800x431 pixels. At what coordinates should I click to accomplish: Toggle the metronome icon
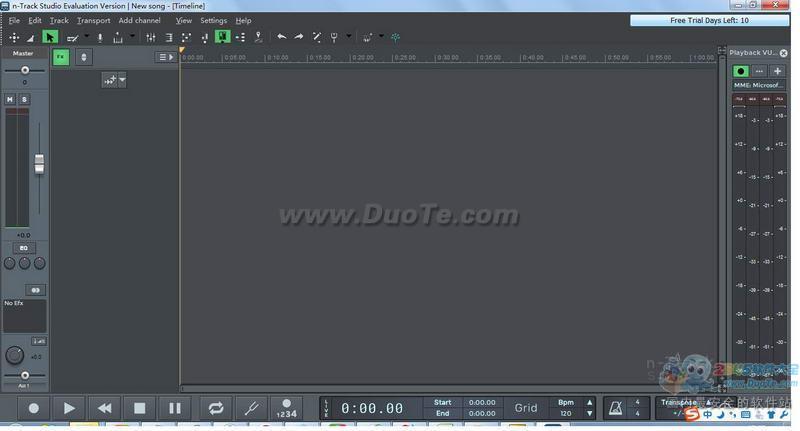pos(615,408)
